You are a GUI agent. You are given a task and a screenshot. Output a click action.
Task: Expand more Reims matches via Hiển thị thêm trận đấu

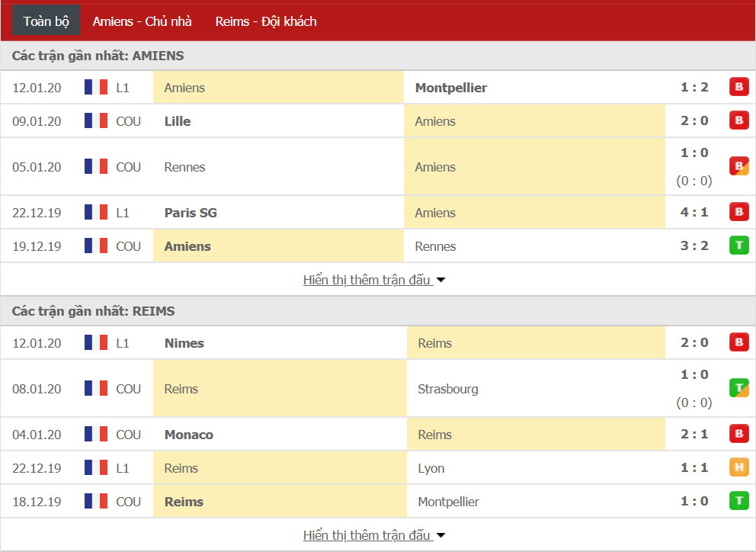(x=367, y=535)
